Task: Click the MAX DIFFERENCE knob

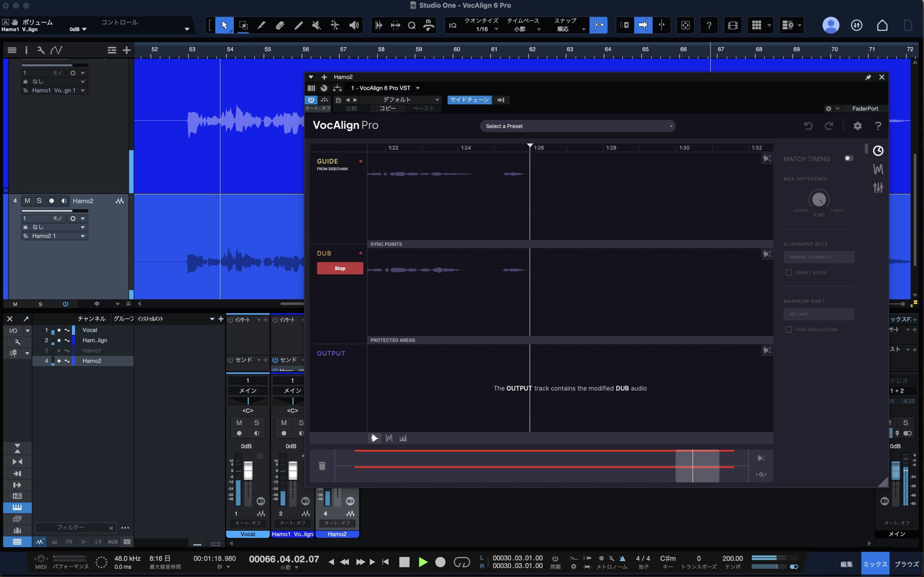Action: coord(818,199)
